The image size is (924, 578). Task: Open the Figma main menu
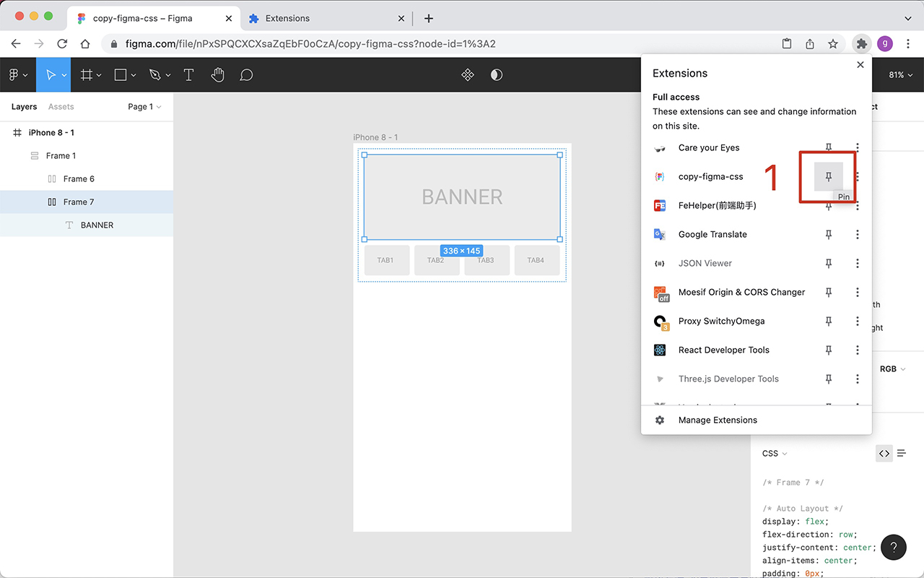(14, 74)
